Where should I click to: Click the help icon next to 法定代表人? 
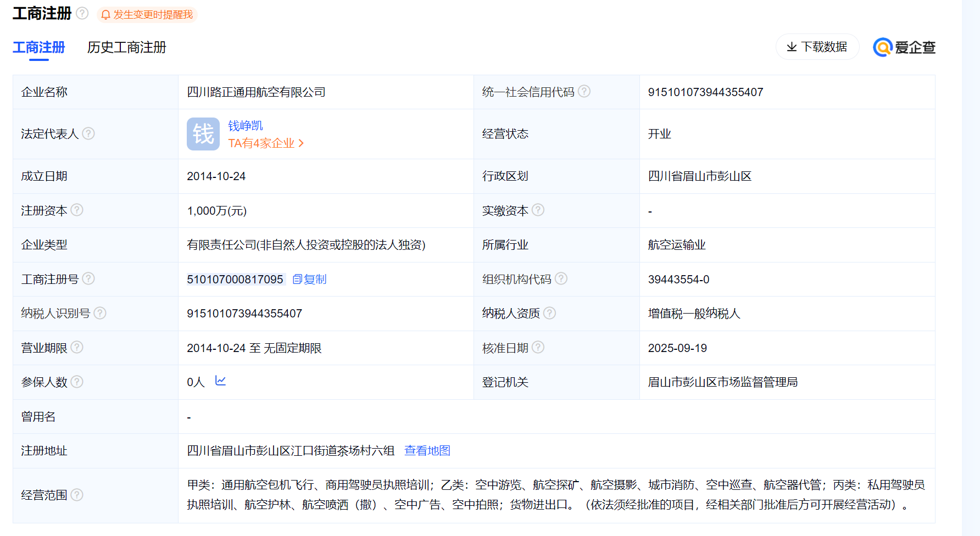89,133
